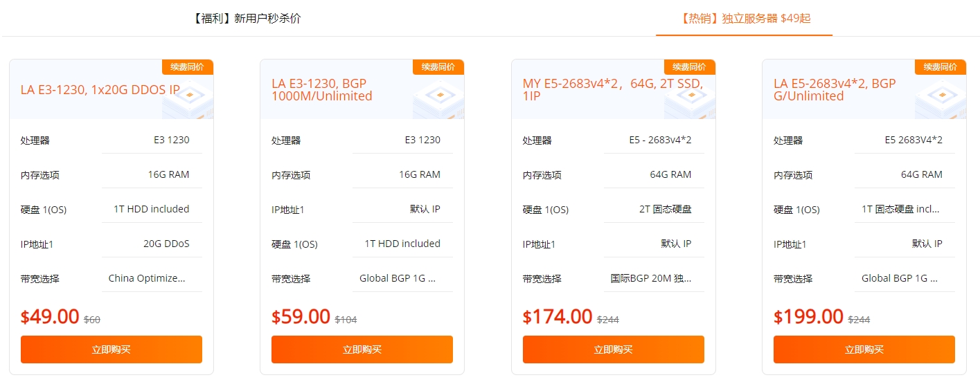
Task: Open MY E5-2683v4*2, 64G, 2T SSD title
Action: point(613,90)
